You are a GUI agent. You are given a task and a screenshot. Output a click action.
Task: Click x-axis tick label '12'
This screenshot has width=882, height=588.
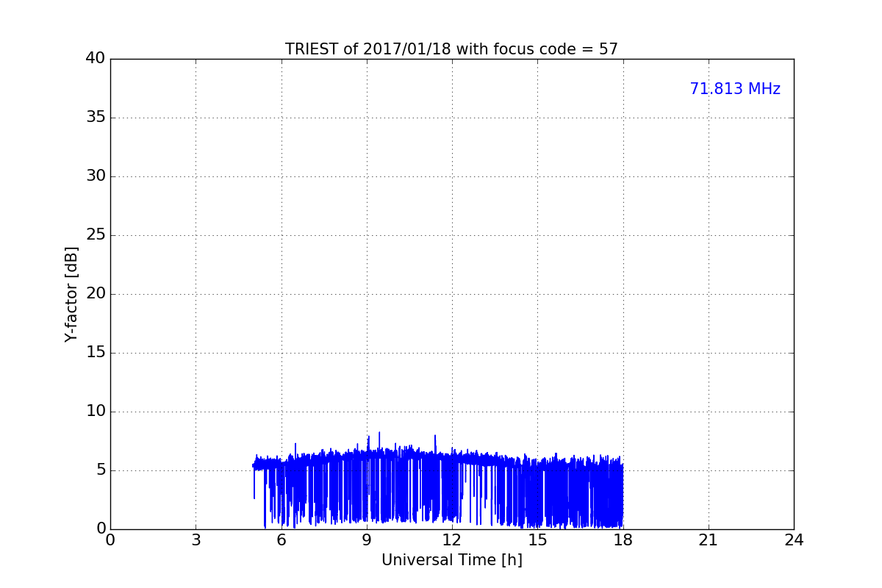point(452,540)
